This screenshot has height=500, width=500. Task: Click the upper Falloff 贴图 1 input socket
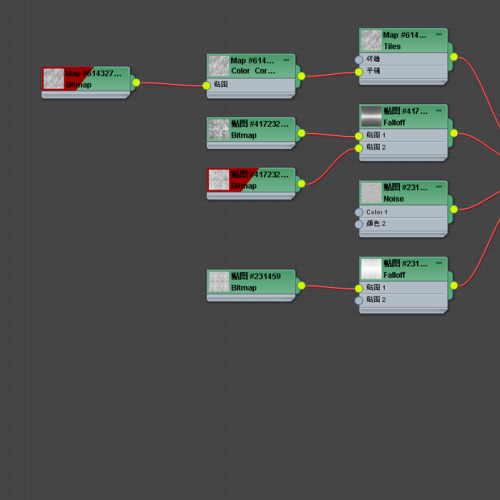(x=359, y=136)
